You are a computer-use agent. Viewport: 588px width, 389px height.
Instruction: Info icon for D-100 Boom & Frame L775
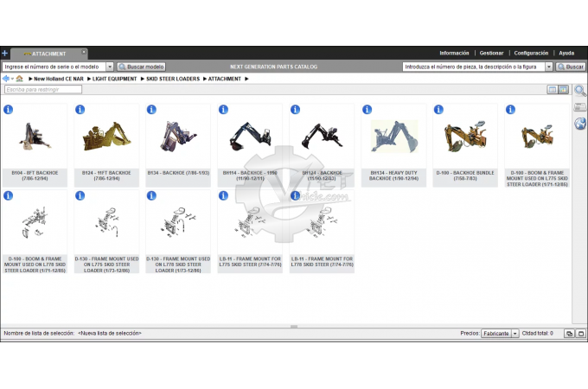(510, 110)
